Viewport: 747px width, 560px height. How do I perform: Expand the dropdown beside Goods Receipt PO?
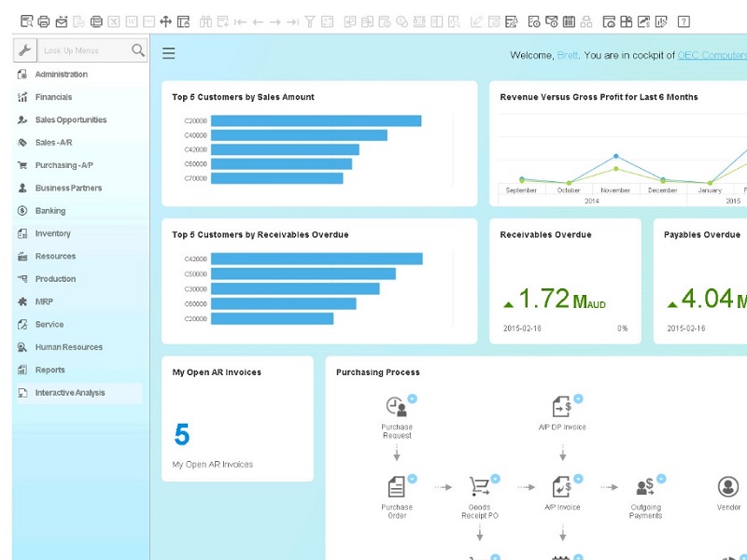tap(496, 479)
